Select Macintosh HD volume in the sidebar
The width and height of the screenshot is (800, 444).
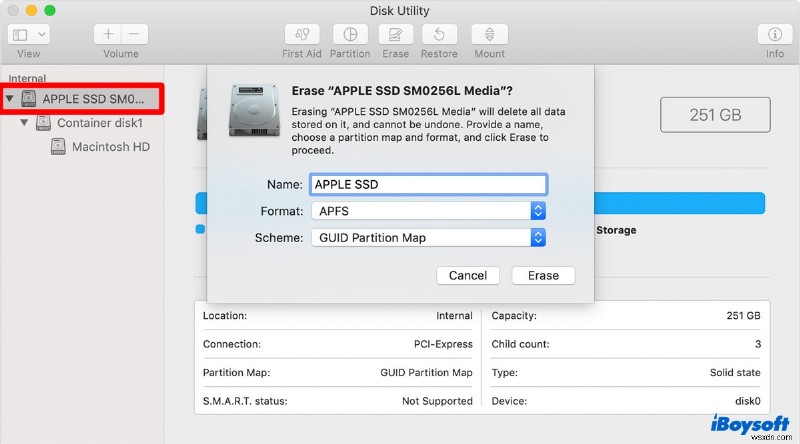111,147
